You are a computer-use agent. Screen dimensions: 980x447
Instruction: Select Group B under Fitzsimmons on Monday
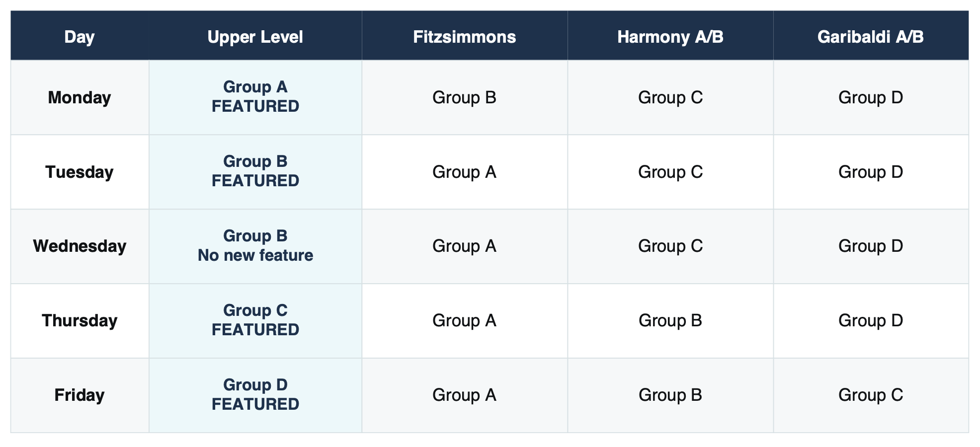point(465,97)
